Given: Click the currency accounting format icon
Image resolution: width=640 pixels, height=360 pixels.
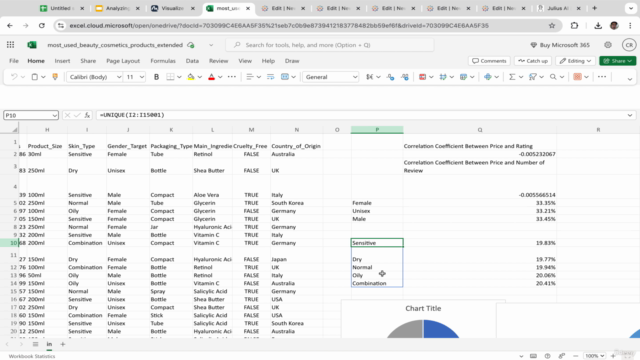Looking at the screenshot, I should 370,77.
